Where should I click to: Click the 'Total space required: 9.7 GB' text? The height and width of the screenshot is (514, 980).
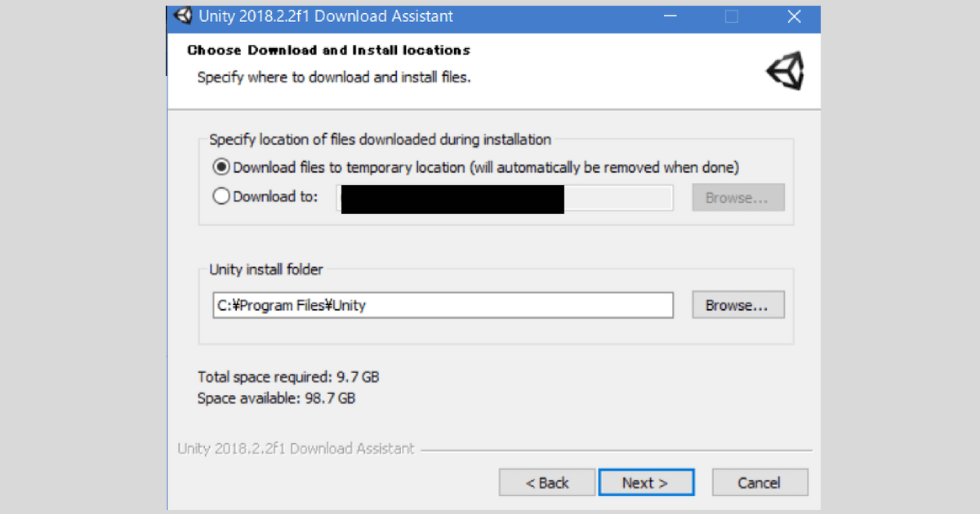click(x=288, y=377)
